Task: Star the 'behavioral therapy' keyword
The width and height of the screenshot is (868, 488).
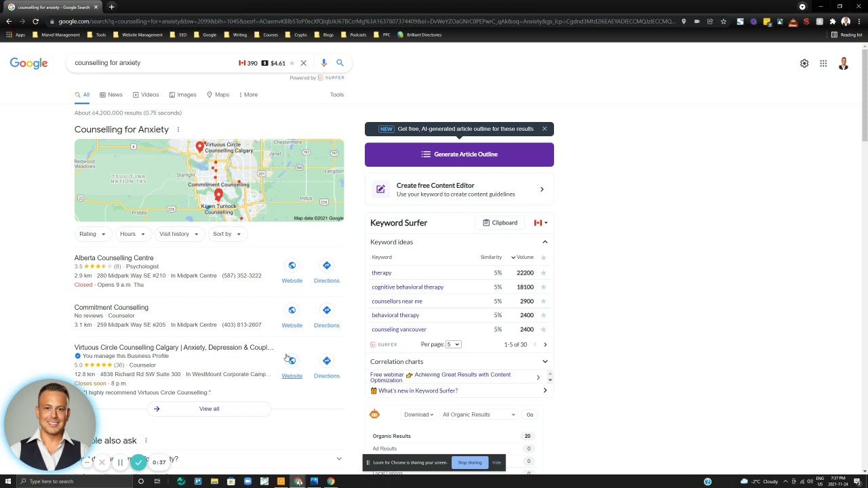Action: tap(543, 315)
